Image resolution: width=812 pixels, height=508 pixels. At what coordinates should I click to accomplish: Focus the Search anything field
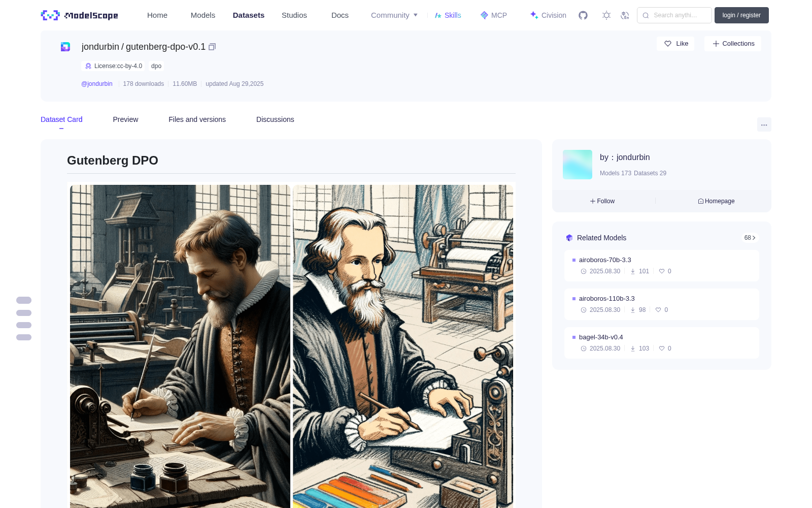(x=674, y=15)
